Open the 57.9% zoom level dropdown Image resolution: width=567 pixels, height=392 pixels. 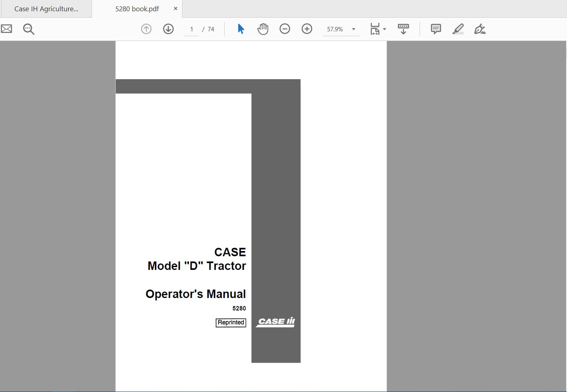pyautogui.click(x=353, y=29)
